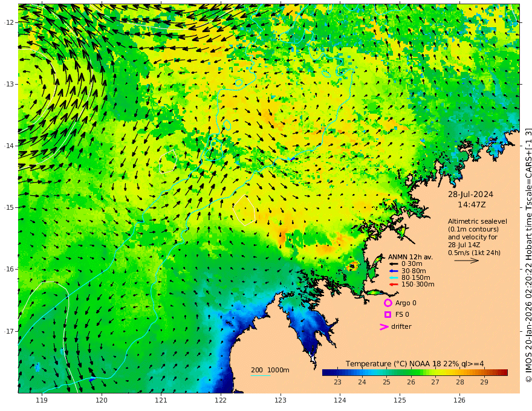Screen dimensions: 532x411
Task: Click the 'ANMN 12h av.' legend heading
Action: tap(410, 257)
